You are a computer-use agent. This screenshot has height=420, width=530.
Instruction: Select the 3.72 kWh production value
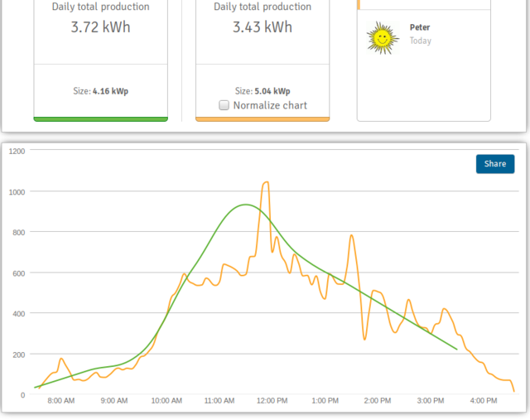pos(100,27)
